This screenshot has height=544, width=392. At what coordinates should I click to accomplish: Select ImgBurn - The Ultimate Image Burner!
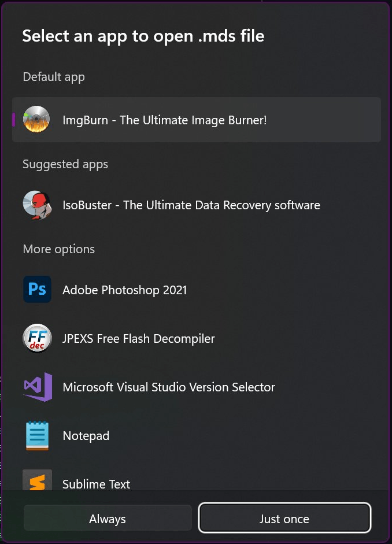(x=197, y=120)
